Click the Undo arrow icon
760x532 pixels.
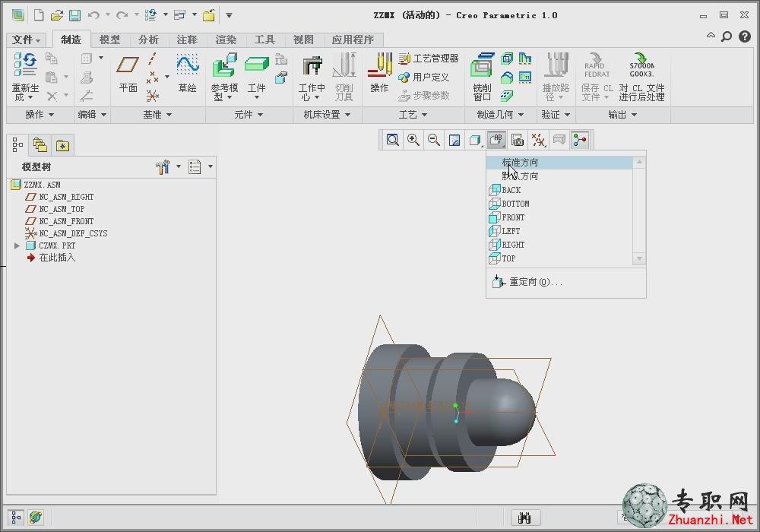93,15
